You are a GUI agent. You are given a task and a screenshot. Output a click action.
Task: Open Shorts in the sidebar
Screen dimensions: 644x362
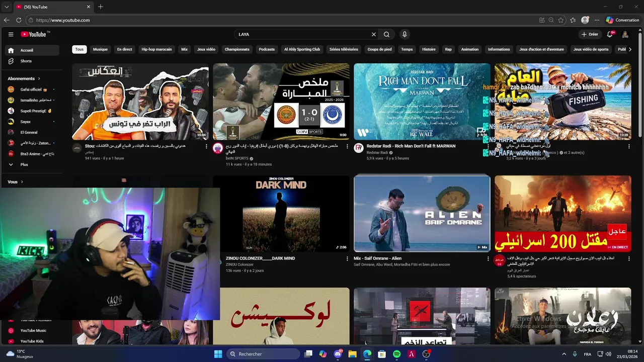pos(32,61)
